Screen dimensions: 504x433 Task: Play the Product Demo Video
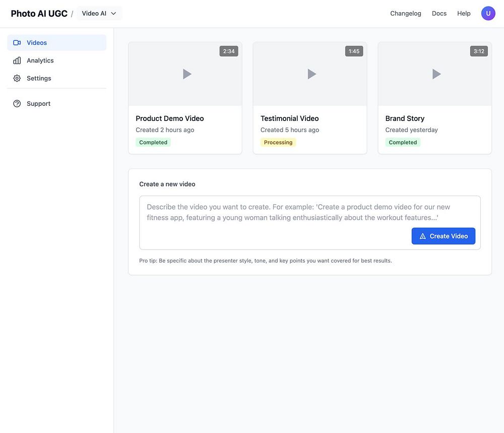[x=186, y=74]
